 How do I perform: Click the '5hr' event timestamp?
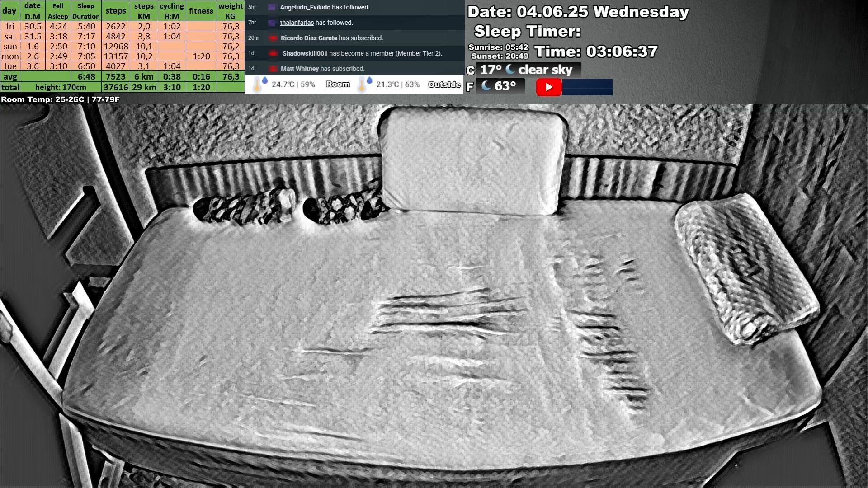pyautogui.click(x=252, y=7)
